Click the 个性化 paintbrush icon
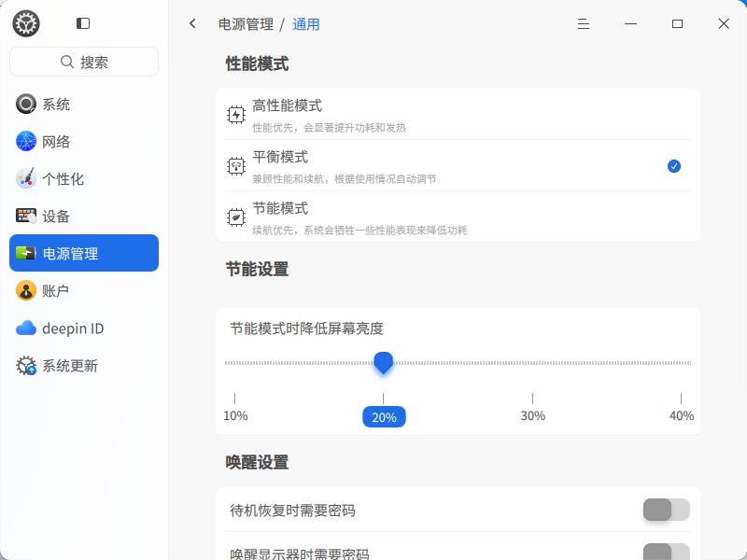The height and width of the screenshot is (560, 747). pos(26,178)
